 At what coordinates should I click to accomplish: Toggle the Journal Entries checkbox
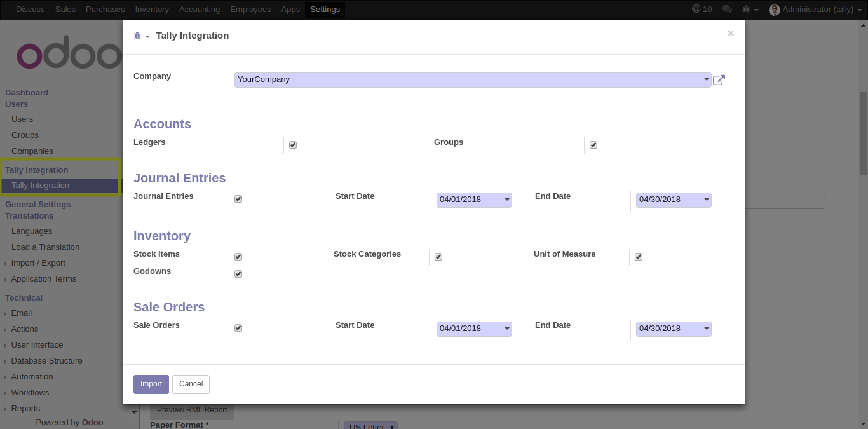[238, 199]
